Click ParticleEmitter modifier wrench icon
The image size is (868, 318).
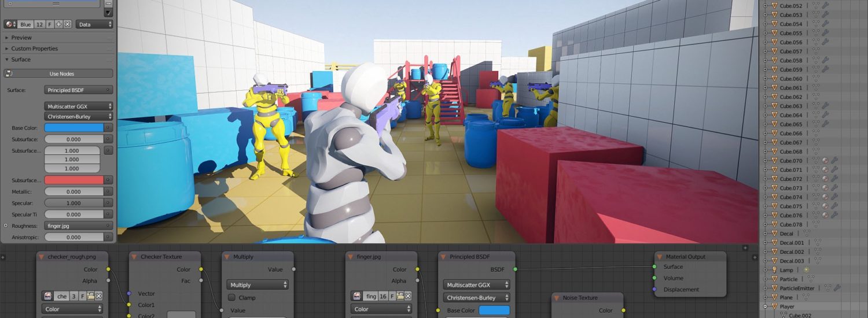[x=837, y=288]
